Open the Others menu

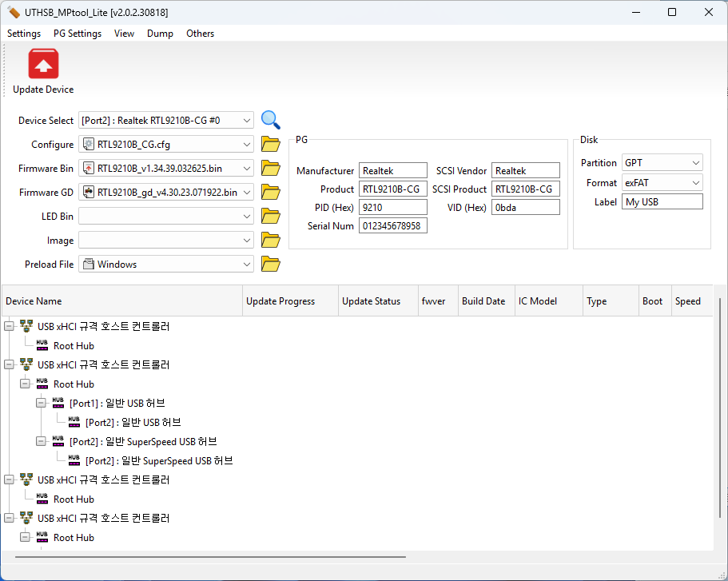point(200,34)
